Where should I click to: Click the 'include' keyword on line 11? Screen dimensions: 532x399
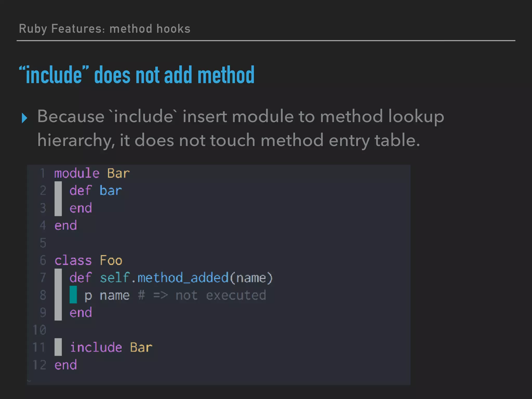pos(96,347)
